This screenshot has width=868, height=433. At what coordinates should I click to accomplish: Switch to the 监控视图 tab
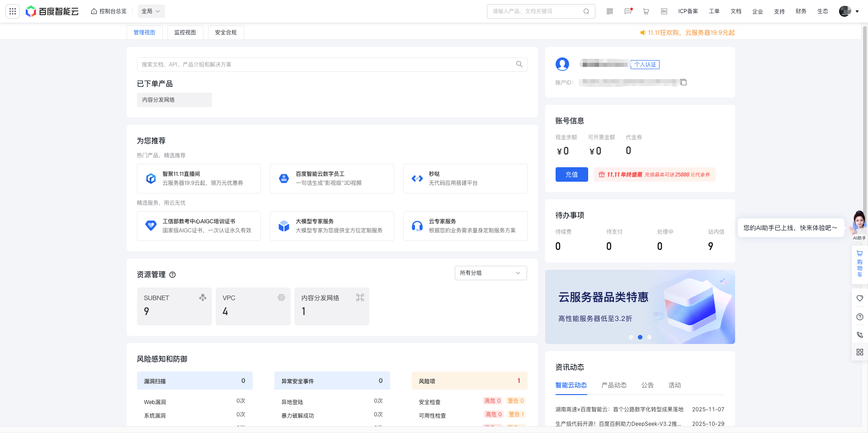pos(185,32)
